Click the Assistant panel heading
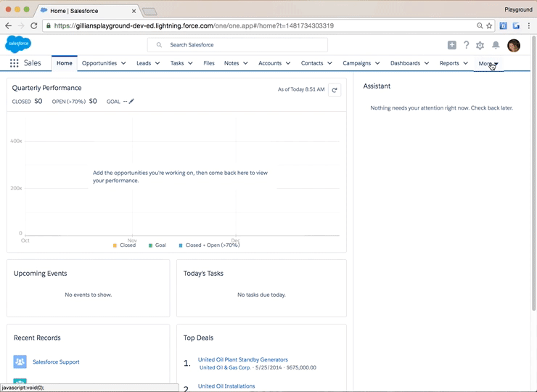The image size is (537, 392). 377,86
